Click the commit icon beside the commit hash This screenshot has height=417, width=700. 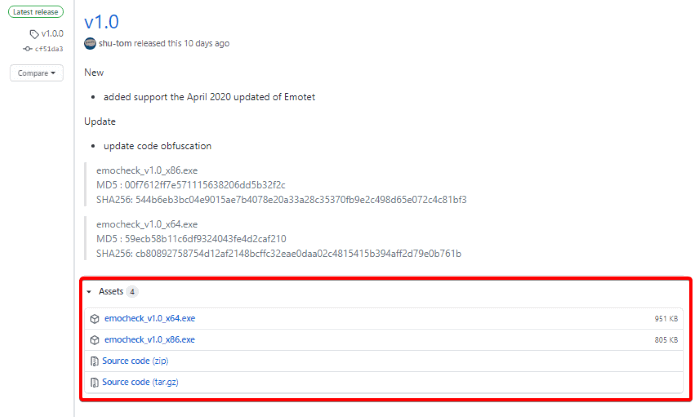tap(28, 49)
